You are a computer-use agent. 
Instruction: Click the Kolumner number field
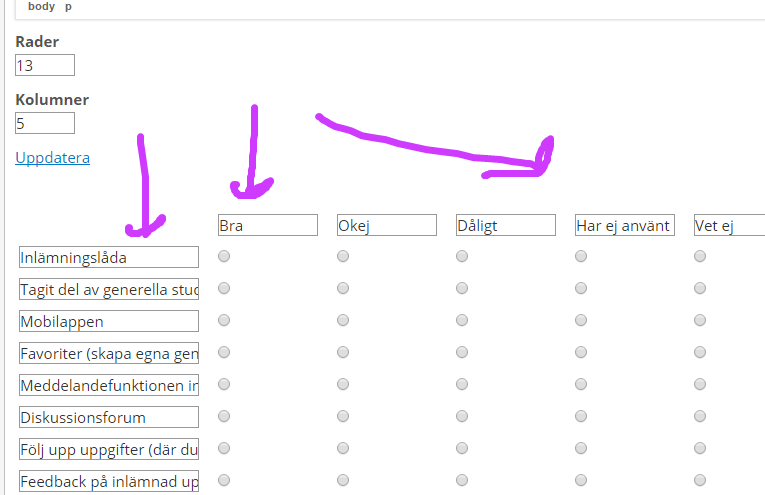(45, 123)
